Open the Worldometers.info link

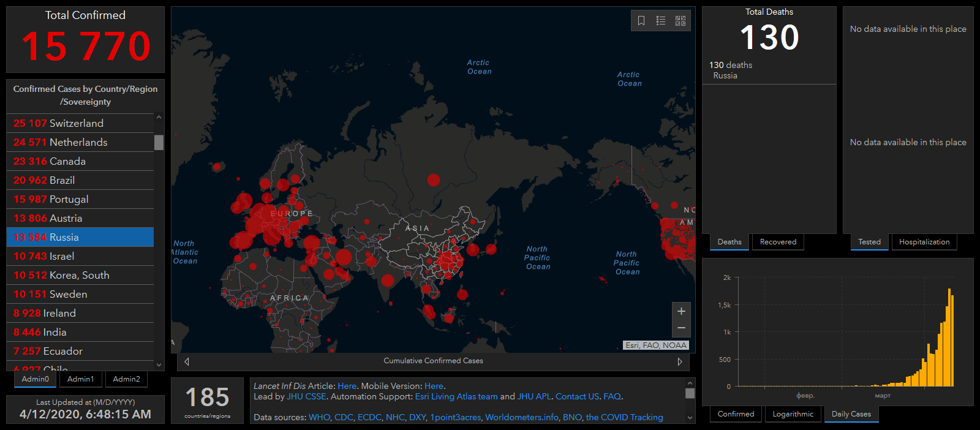point(522,417)
